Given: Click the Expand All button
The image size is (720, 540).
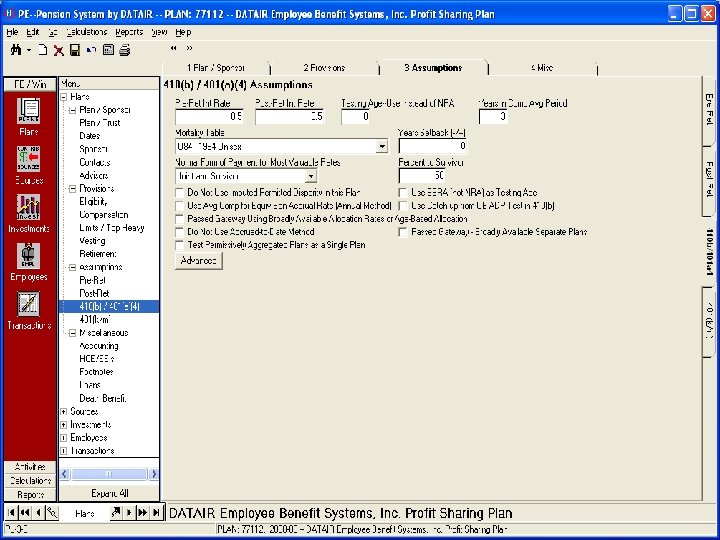Looking at the screenshot, I should pyautogui.click(x=109, y=494).
